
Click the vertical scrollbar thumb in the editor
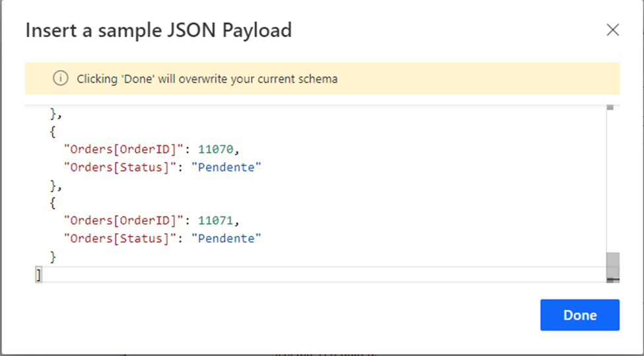click(x=612, y=266)
